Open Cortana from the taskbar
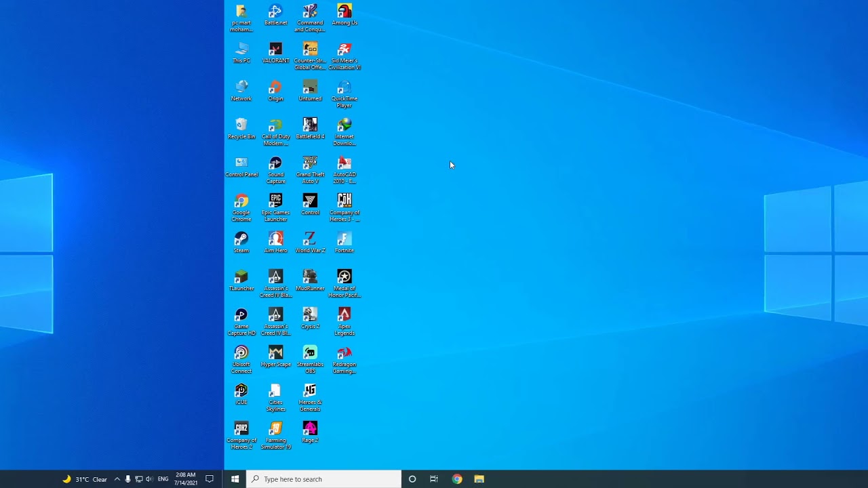The width and height of the screenshot is (868, 488). tap(412, 479)
